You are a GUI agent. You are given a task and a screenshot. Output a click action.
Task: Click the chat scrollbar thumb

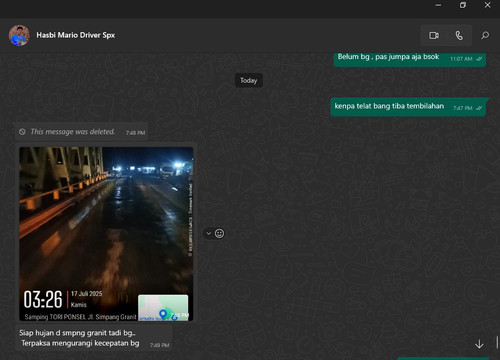[497, 342]
